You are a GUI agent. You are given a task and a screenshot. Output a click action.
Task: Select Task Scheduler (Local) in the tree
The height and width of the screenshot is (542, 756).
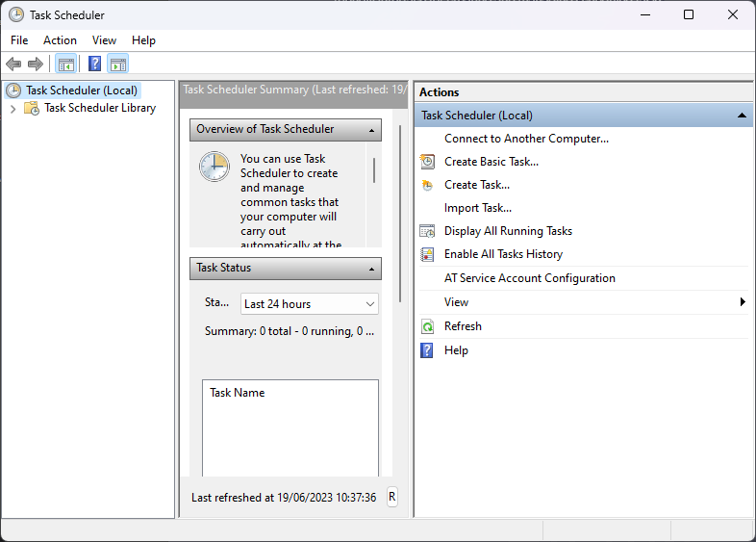click(82, 90)
